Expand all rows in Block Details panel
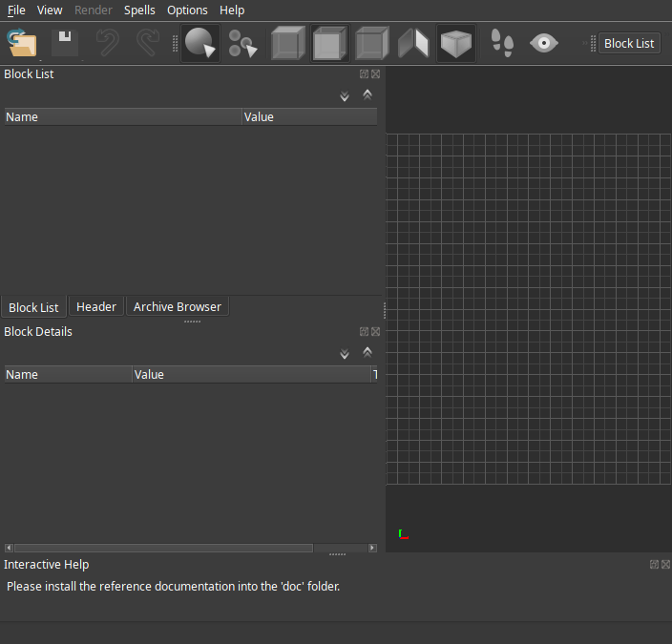The height and width of the screenshot is (644, 672). click(345, 354)
